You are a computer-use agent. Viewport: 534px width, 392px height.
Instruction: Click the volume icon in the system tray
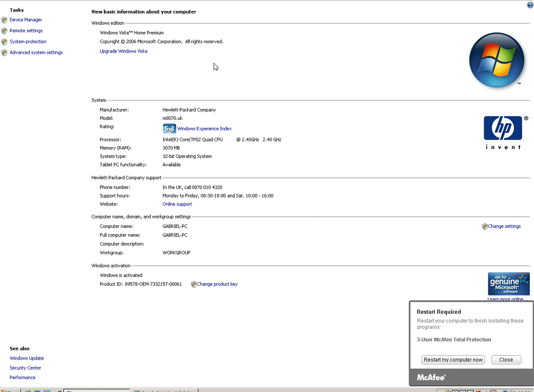pyautogui.click(x=512, y=390)
